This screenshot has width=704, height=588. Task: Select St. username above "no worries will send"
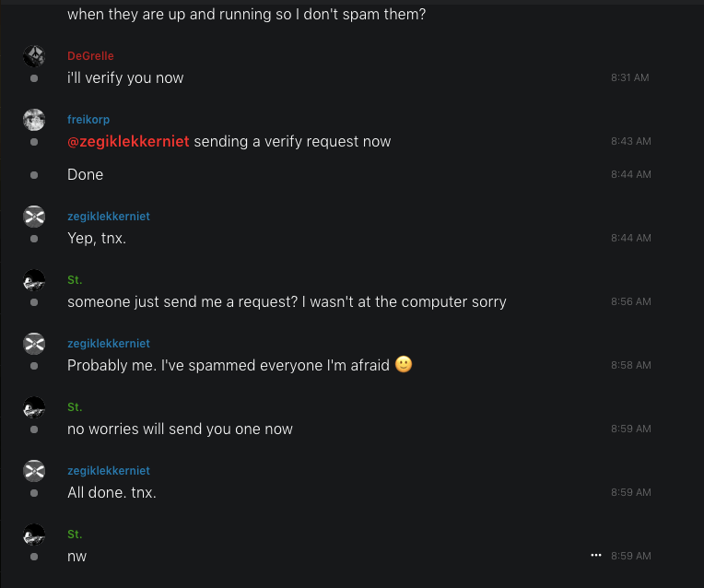(75, 407)
